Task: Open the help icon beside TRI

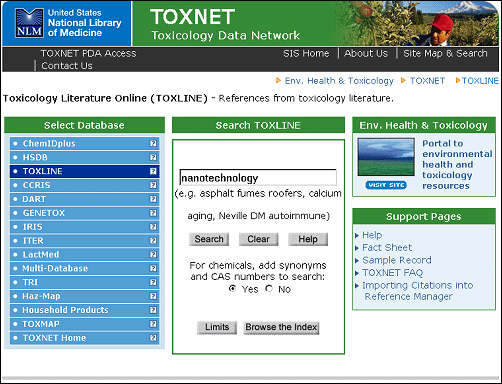Action: [153, 282]
